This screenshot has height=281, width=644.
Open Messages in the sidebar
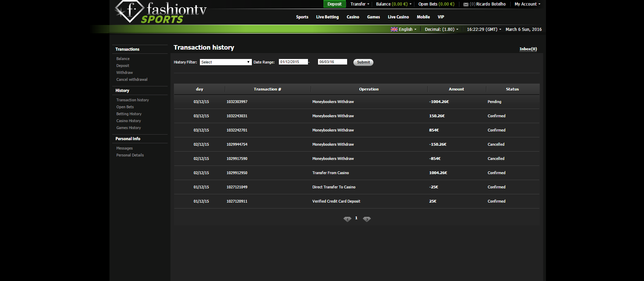[x=124, y=148]
